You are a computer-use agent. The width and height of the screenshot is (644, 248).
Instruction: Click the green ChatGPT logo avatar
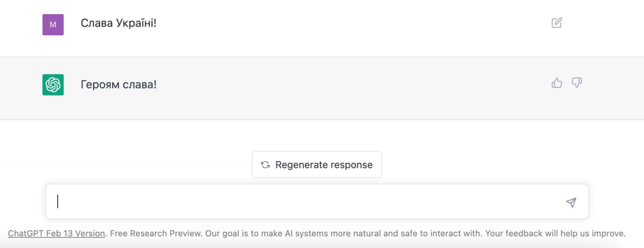pos(53,85)
